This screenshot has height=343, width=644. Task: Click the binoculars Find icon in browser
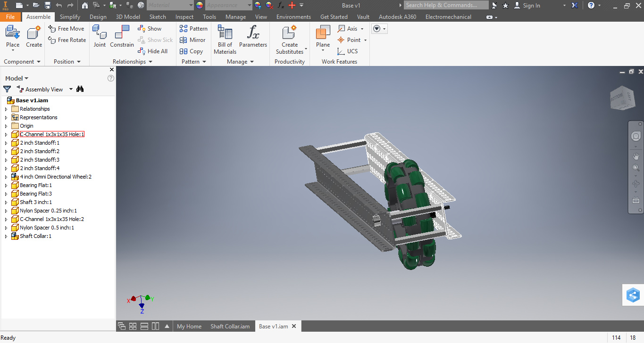tap(80, 89)
